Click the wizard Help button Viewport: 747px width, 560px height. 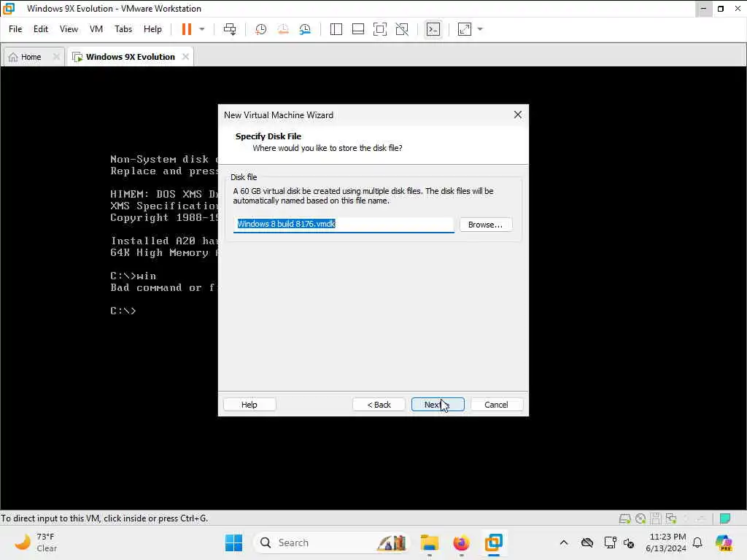[x=249, y=404]
